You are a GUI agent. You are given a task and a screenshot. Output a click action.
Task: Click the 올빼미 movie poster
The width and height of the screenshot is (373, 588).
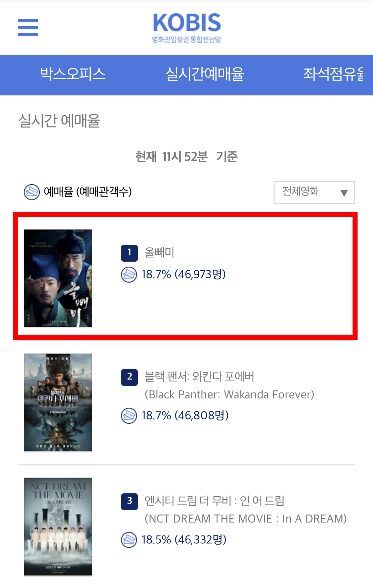tap(58, 278)
